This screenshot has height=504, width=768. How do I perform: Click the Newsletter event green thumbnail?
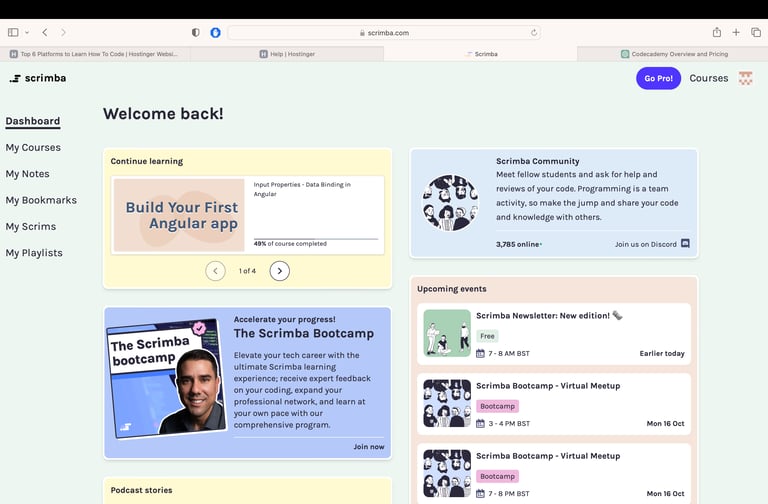point(447,333)
